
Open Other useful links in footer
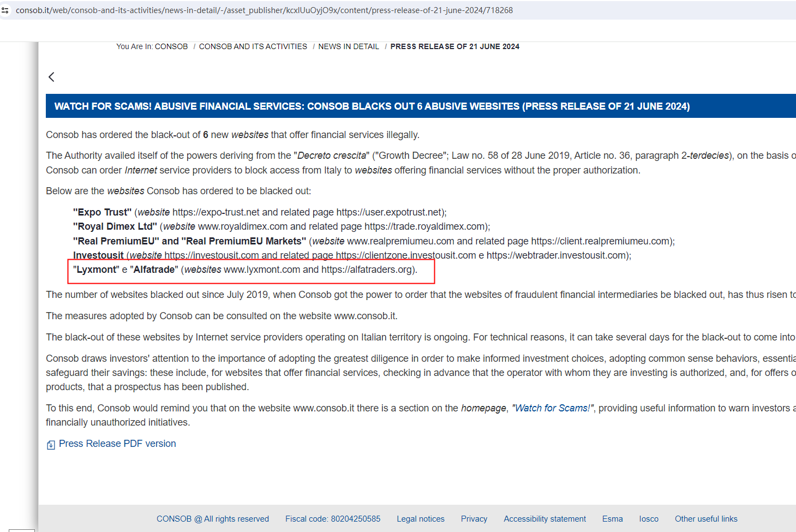coord(706,519)
